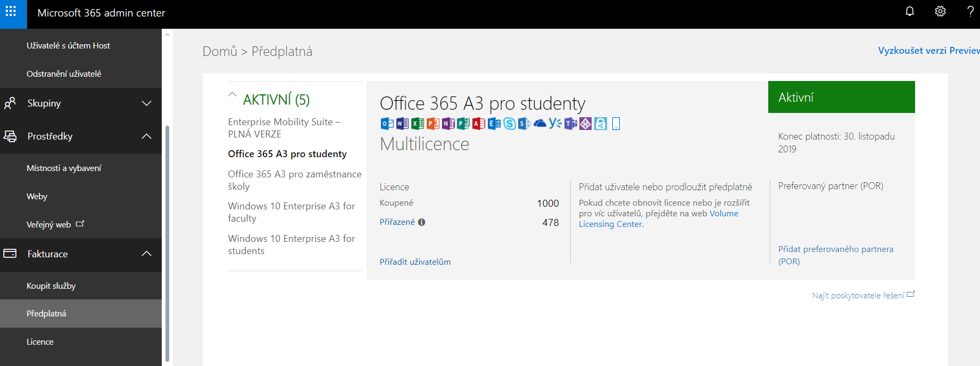Click the notifications bell icon
980x366 pixels.
click(x=910, y=12)
